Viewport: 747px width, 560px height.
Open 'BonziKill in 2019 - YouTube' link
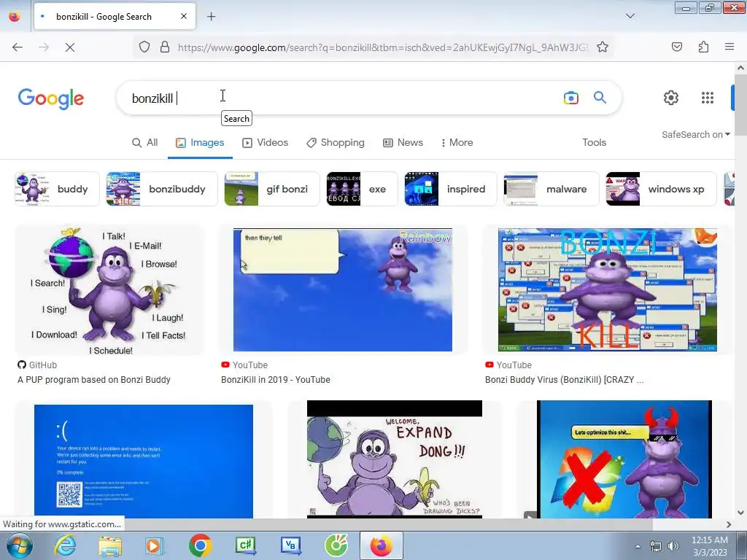pos(275,379)
